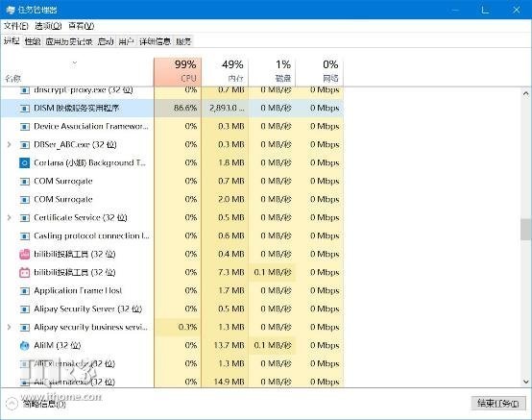Select the Application Frame Host row text
The image size is (532, 420).
pyautogui.click(x=78, y=290)
